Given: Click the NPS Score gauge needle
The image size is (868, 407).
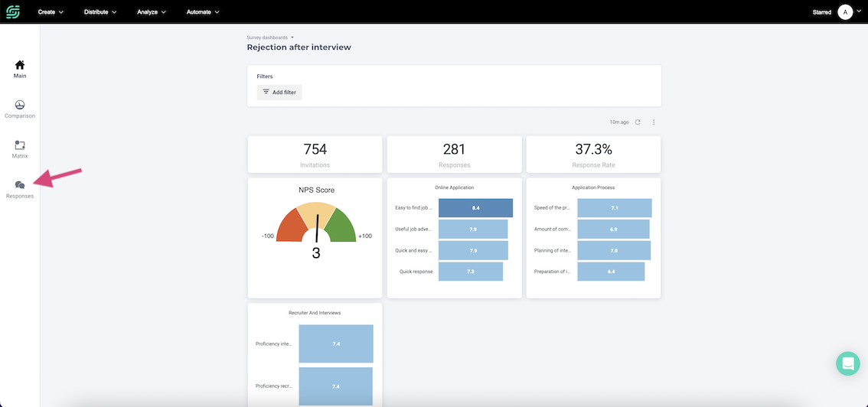Looking at the screenshot, I should (317, 228).
